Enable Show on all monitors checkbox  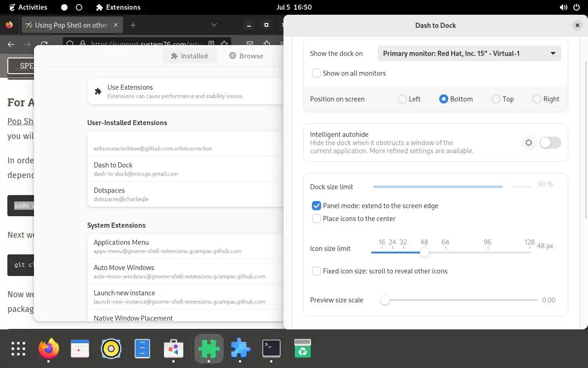click(x=317, y=73)
